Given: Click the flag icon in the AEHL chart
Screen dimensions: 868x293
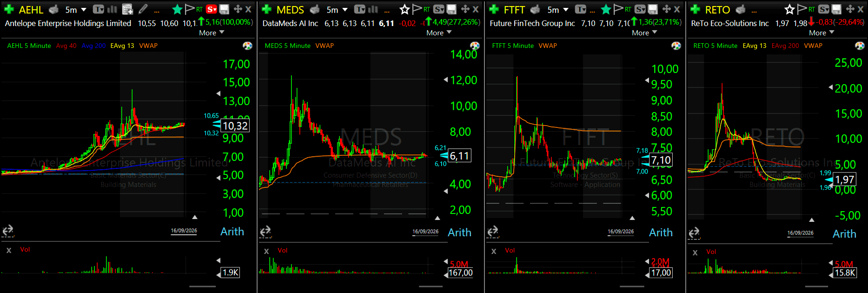Looking at the screenshot, I should [x=190, y=9].
